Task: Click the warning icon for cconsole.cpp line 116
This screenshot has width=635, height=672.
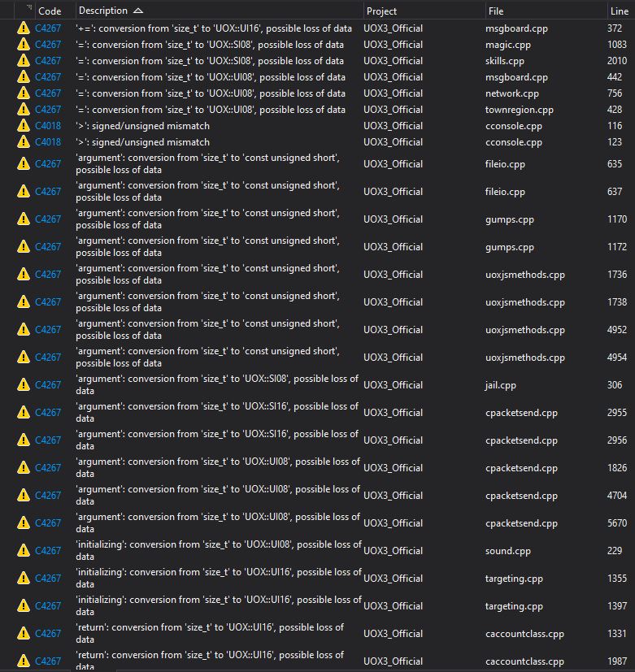Action: (x=23, y=126)
